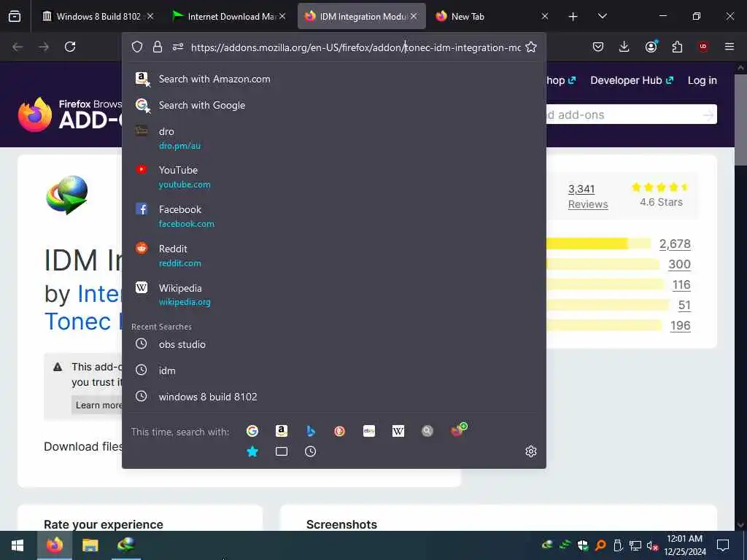Click the Learn more button in warning
The height and width of the screenshot is (560, 747).
(x=98, y=405)
